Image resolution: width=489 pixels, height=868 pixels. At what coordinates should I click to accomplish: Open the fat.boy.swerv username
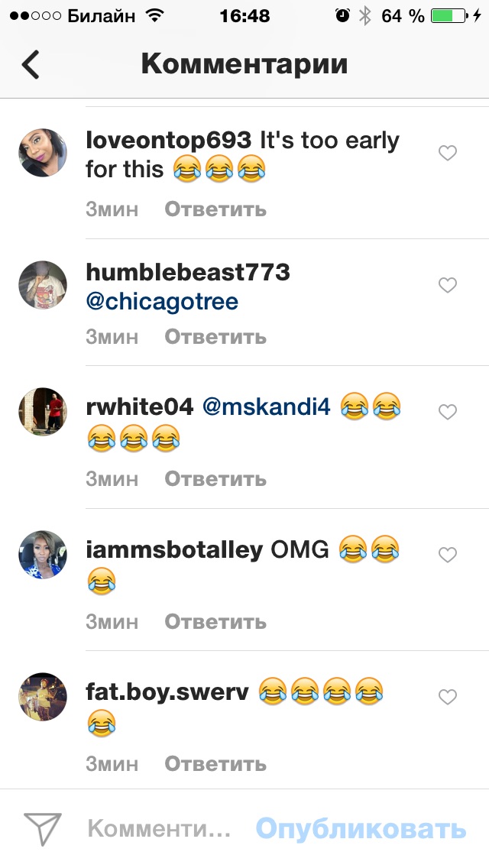point(168,692)
